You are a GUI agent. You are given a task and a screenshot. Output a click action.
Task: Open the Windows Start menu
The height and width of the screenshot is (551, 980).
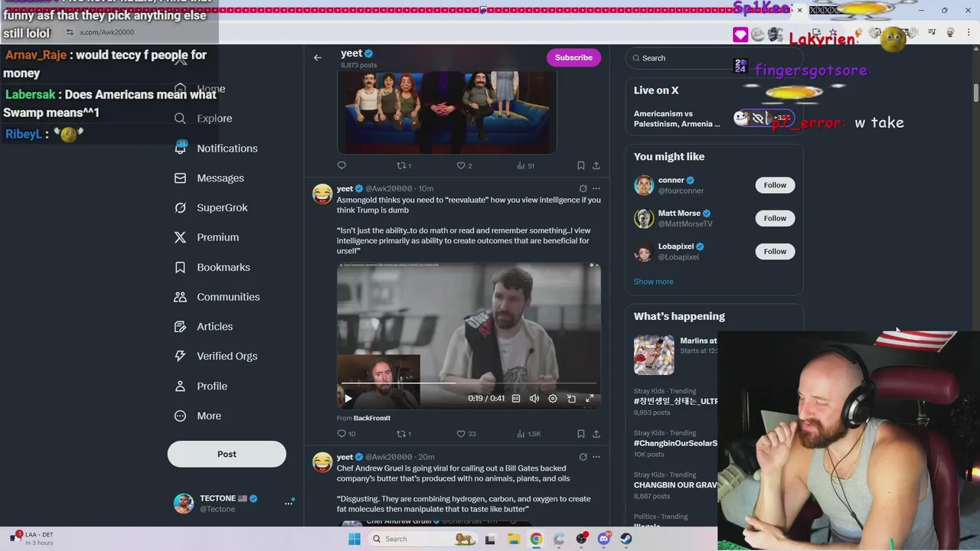point(354,539)
